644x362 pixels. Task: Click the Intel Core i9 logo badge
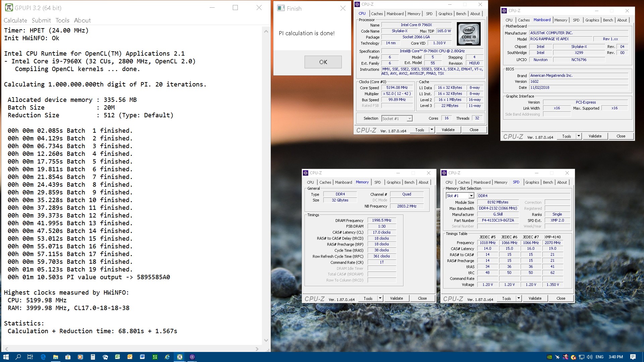click(x=469, y=34)
